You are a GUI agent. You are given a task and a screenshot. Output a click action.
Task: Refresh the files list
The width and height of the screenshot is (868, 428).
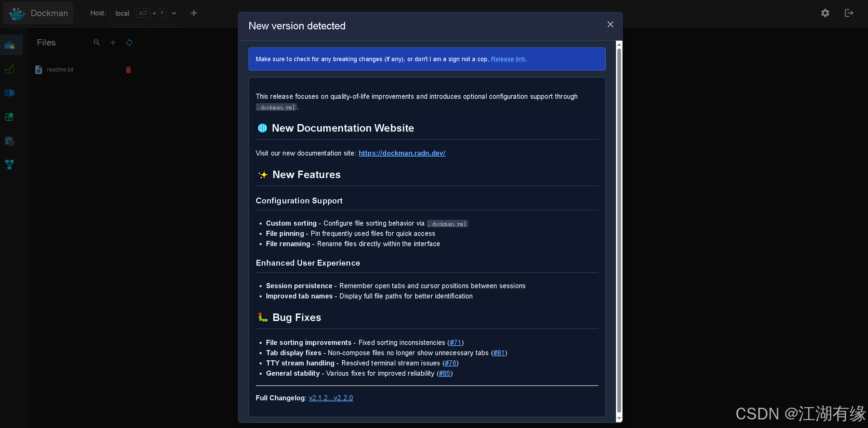129,42
